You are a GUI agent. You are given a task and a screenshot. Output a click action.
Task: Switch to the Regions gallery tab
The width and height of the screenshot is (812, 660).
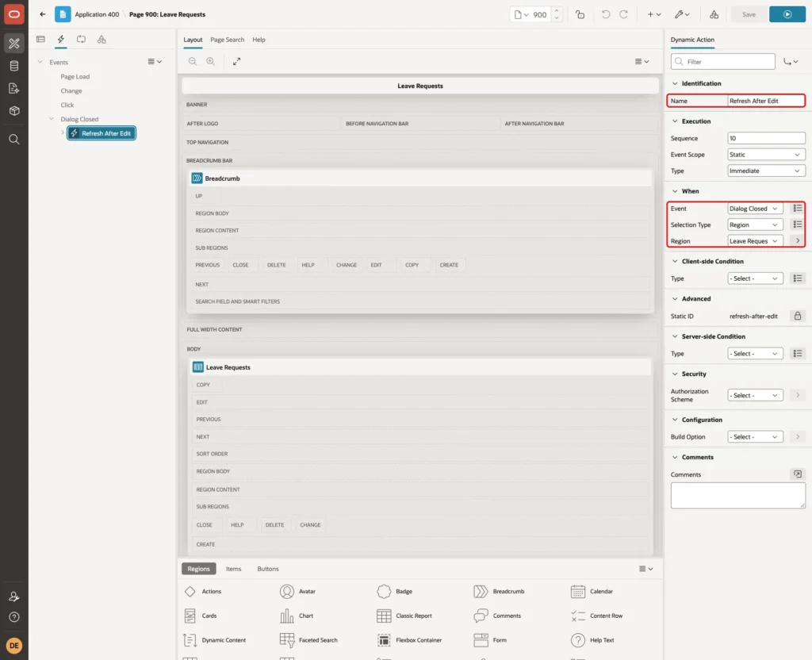[198, 569]
